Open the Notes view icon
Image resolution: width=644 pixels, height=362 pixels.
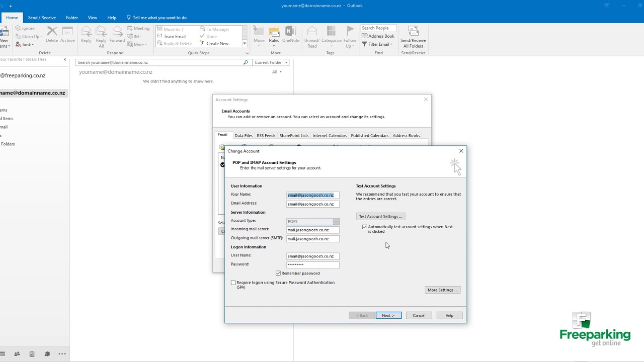pyautogui.click(x=47, y=354)
